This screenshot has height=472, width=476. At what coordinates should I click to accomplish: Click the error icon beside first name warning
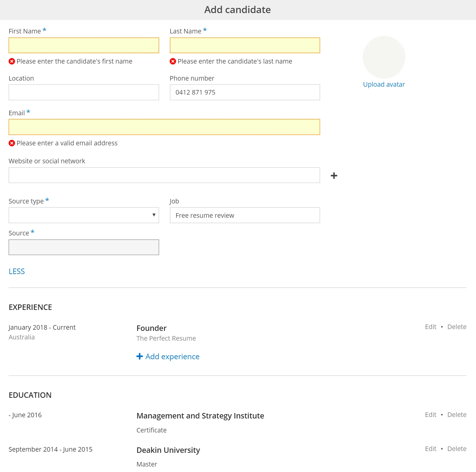[12, 61]
